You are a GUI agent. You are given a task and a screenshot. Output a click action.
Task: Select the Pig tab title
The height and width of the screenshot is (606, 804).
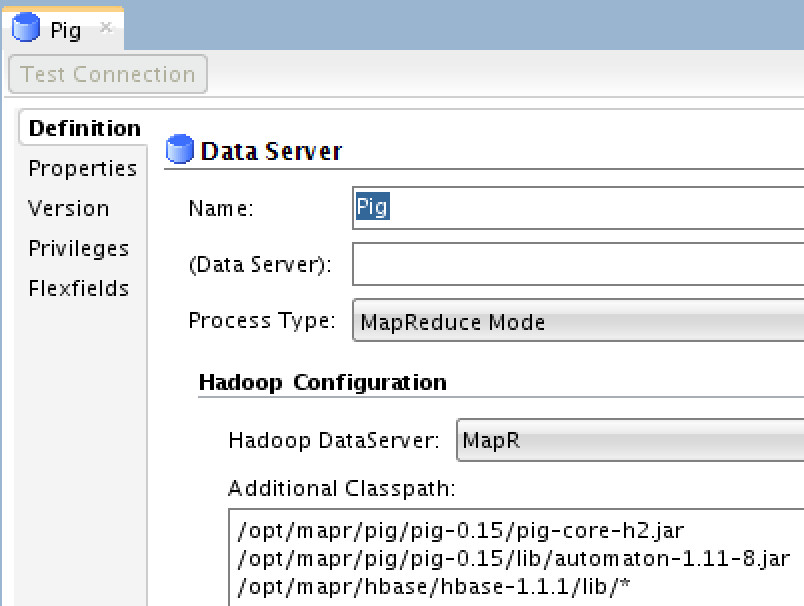click(x=66, y=31)
